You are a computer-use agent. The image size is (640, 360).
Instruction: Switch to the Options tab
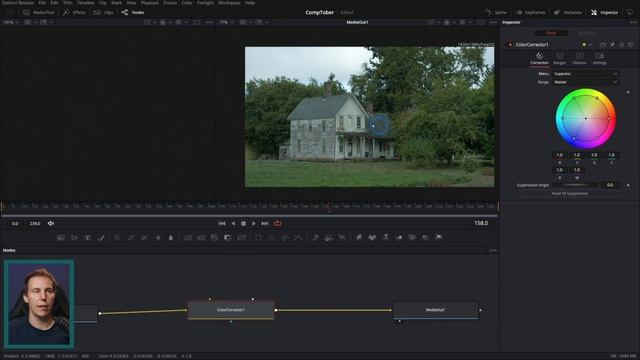(580, 58)
